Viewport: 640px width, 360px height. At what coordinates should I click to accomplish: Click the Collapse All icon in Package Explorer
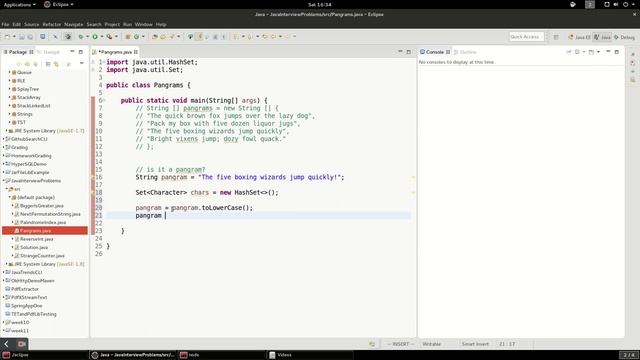48,64
